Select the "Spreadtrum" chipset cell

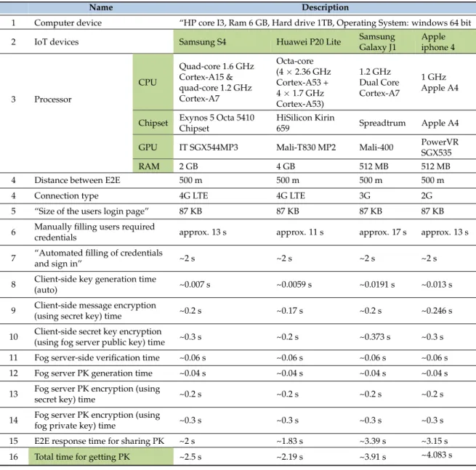(382, 123)
